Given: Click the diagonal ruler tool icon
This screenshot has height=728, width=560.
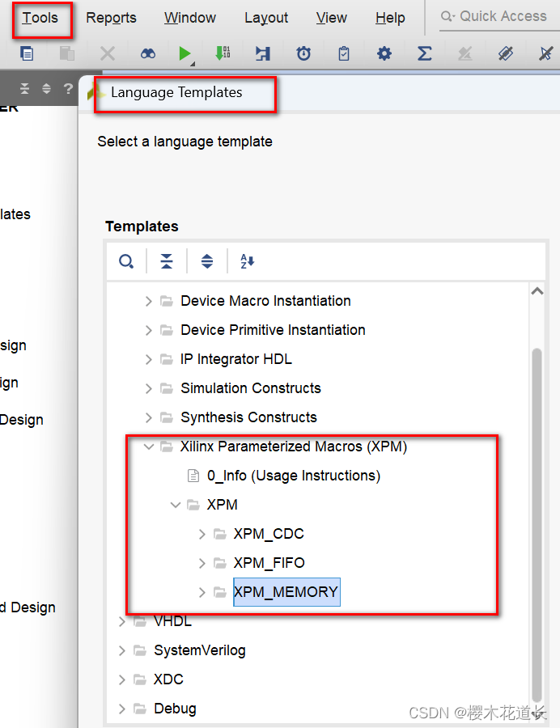Looking at the screenshot, I should pos(506,53).
